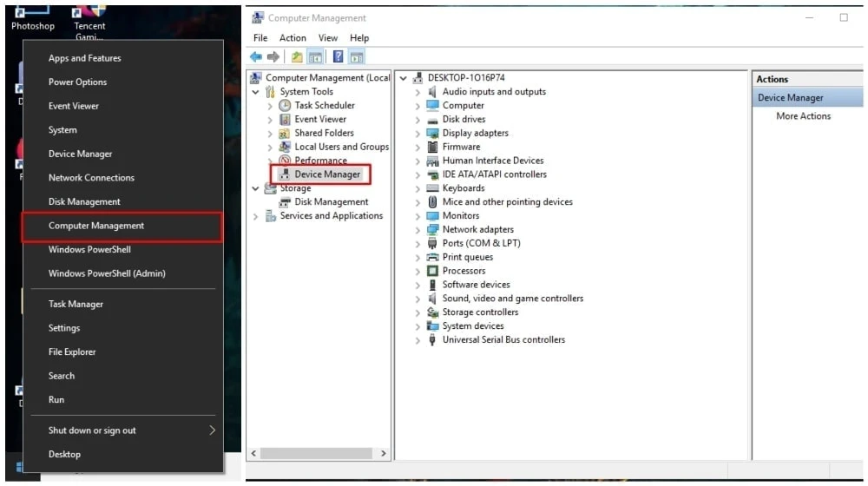Image resolution: width=868 pixels, height=486 pixels.
Task: Click More Actions in Actions pane
Action: (803, 115)
